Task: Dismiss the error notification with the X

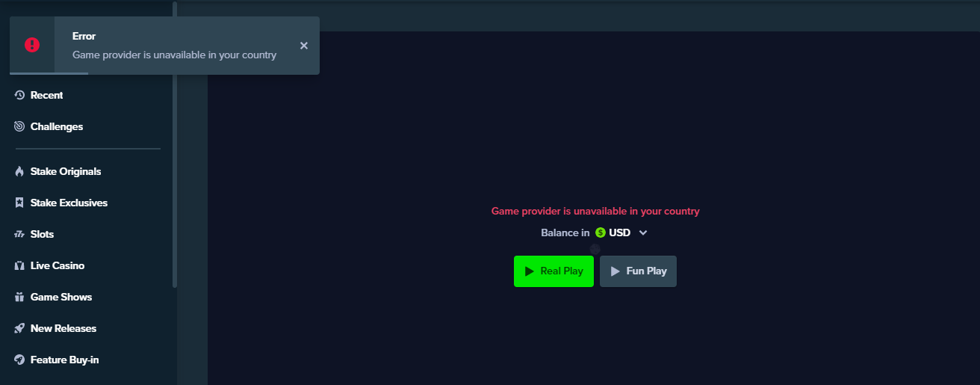Action: point(304,46)
